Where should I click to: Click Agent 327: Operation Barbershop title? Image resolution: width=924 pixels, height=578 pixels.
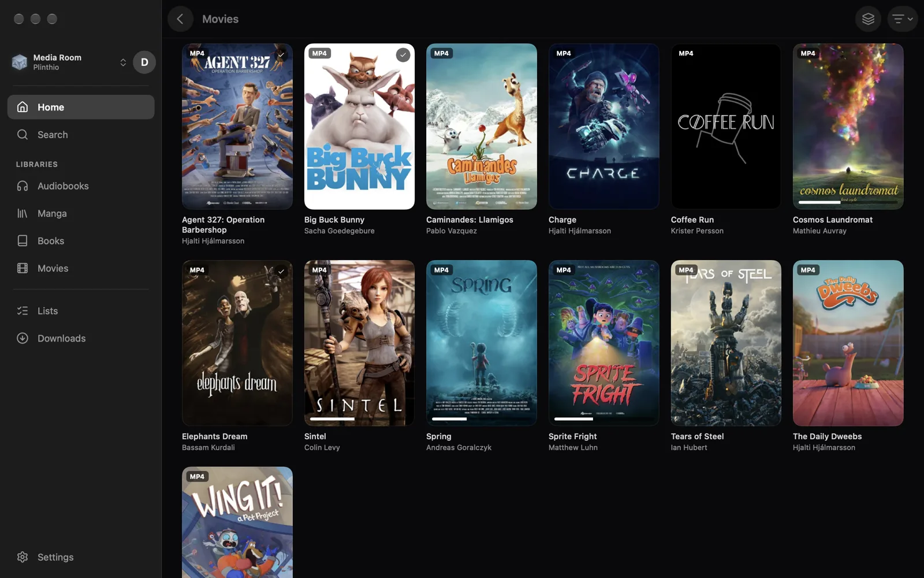point(223,225)
